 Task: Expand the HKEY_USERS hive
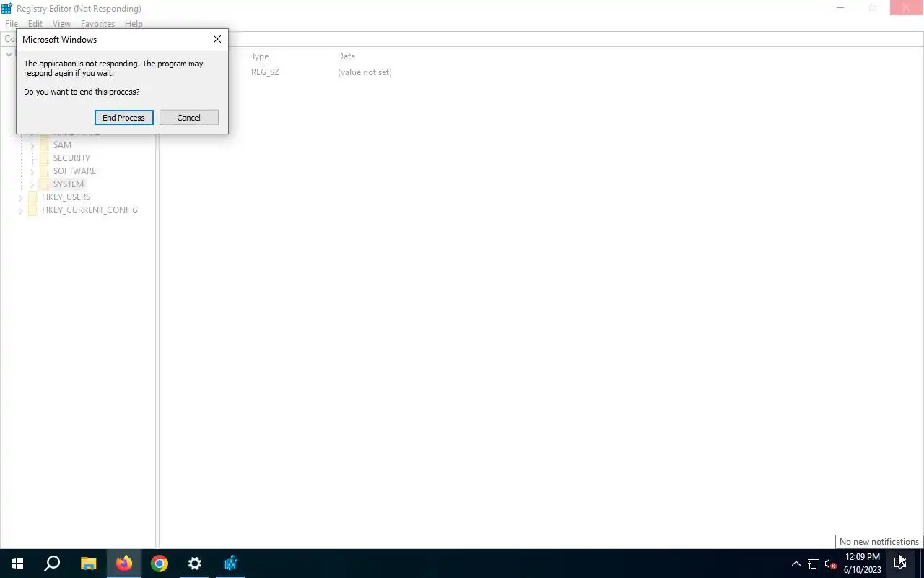tap(20, 197)
